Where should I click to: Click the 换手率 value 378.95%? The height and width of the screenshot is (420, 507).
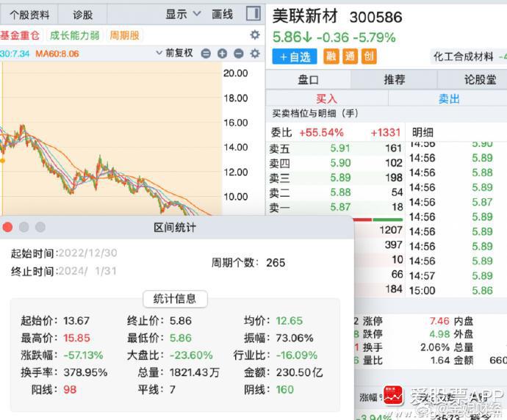click(x=85, y=372)
